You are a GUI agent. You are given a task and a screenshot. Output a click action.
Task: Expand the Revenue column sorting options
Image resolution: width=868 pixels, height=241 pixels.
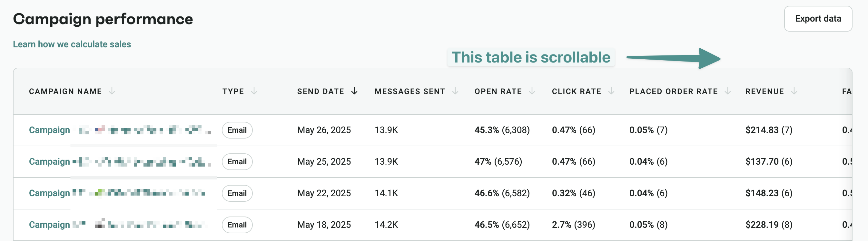(794, 91)
